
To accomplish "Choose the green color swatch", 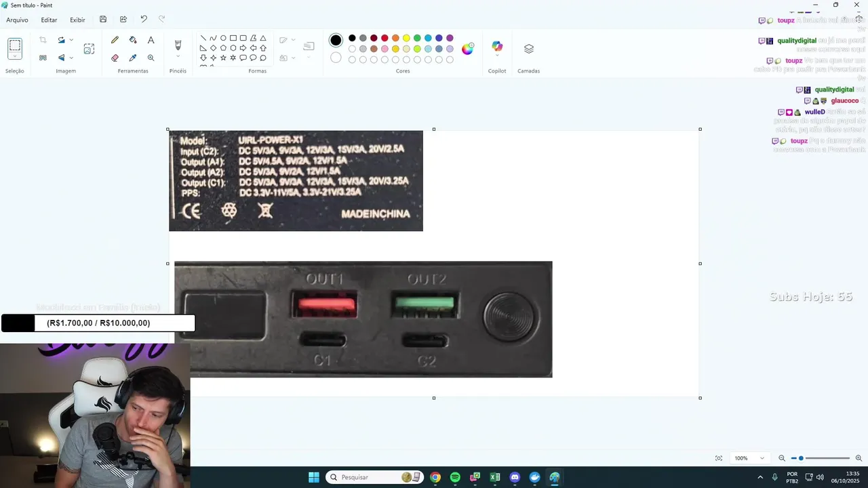I will tap(417, 38).
